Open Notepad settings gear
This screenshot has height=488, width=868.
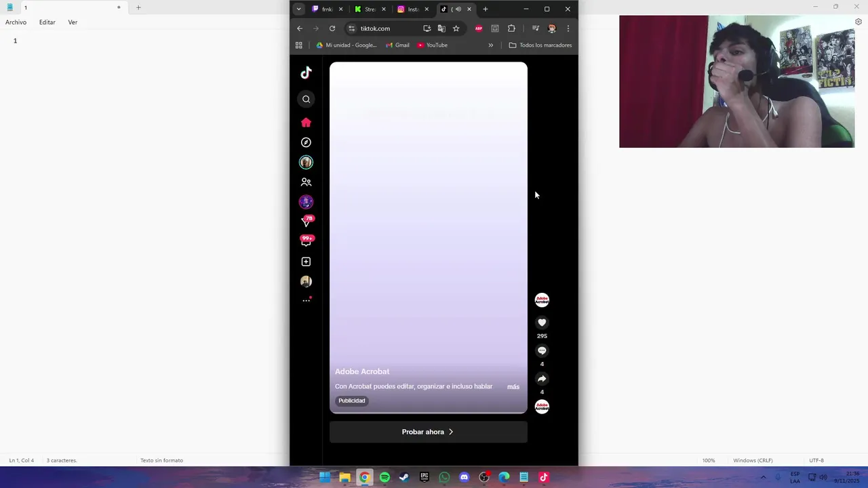858,22
